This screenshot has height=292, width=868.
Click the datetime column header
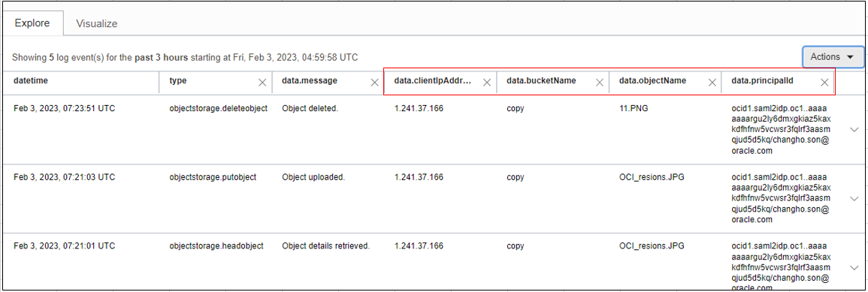[31, 81]
